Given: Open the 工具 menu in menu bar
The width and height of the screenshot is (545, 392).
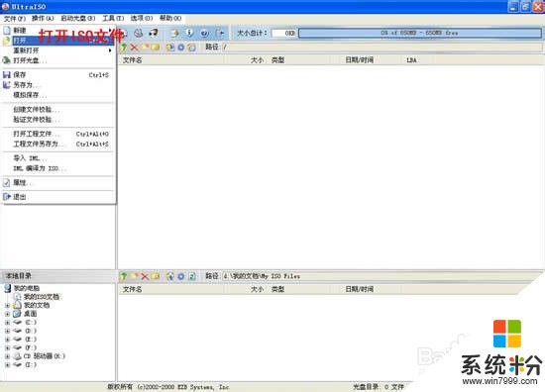Looking at the screenshot, I should point(113,18).
